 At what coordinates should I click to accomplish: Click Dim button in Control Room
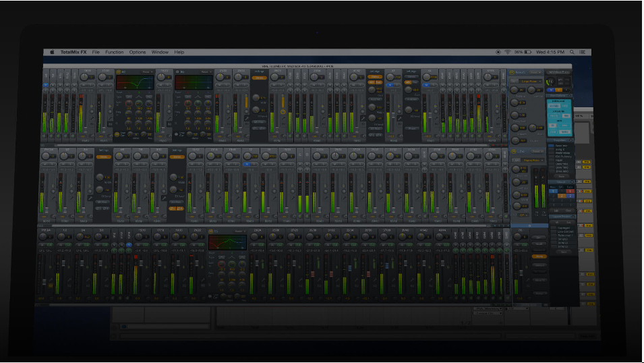click(x=539, y=238)
